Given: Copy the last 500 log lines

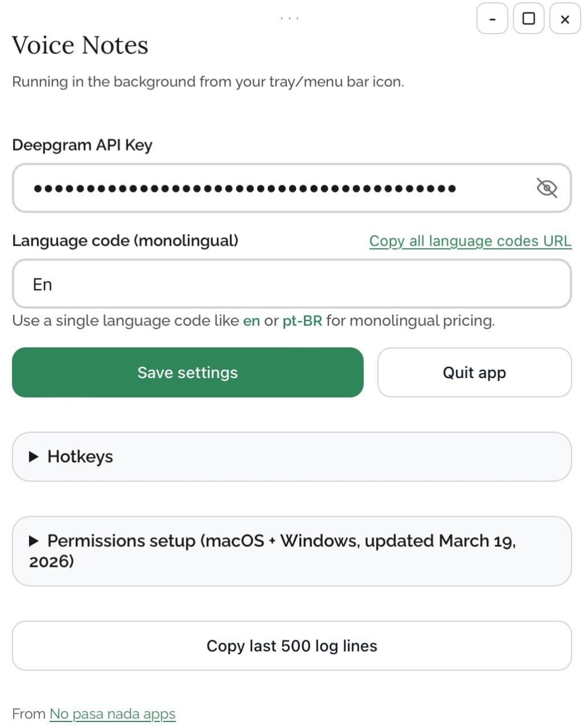Looking at the screenshot, I should 291,646.
